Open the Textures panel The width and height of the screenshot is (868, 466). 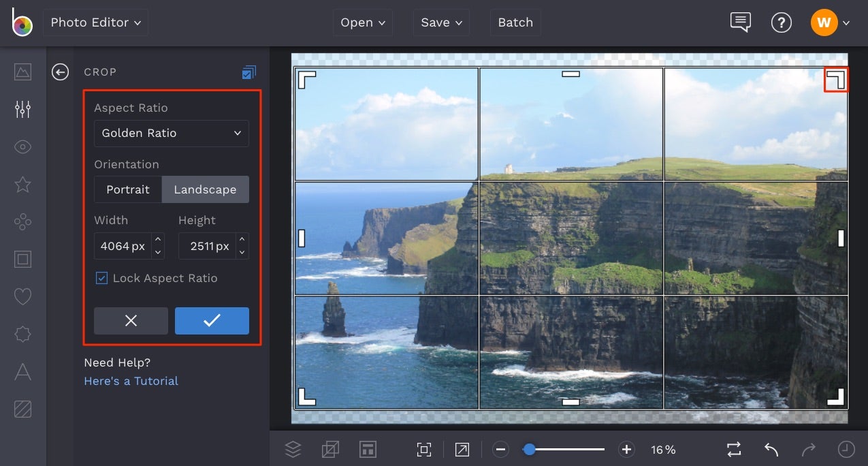tap(22, 409)
